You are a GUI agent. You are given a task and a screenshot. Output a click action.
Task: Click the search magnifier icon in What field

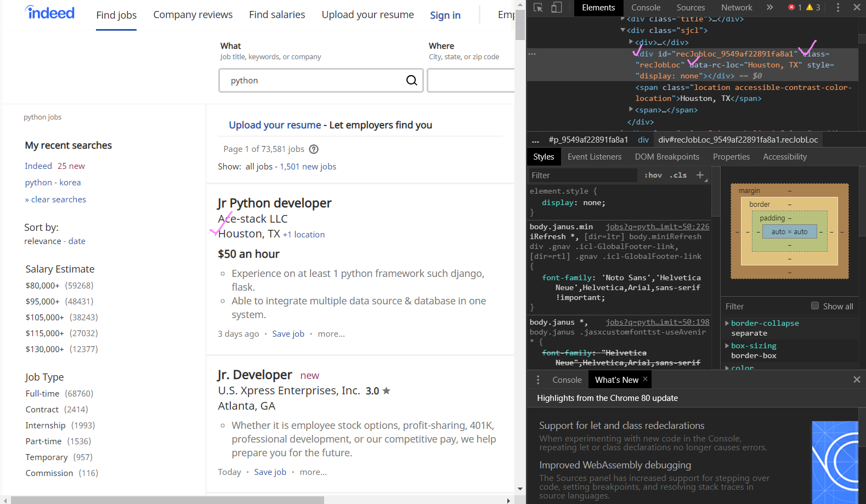411,81
